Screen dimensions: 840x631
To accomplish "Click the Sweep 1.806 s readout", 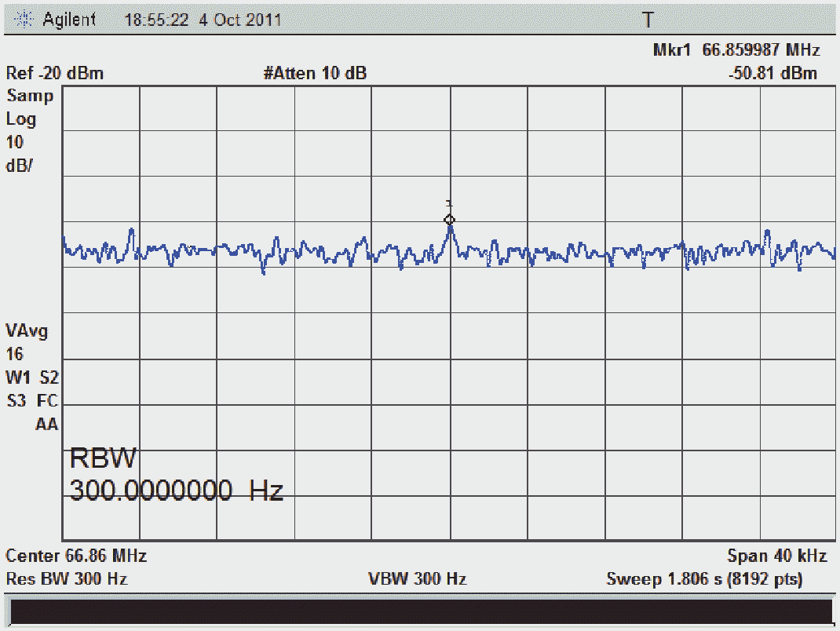I will [x=704, y=579].
